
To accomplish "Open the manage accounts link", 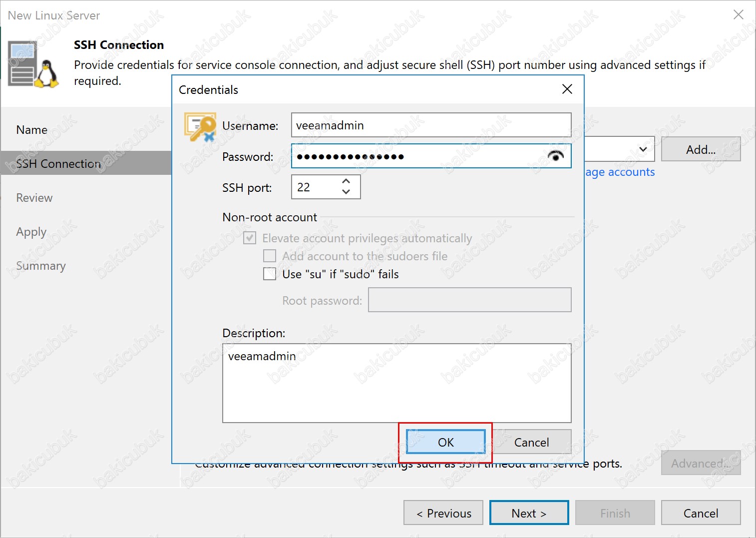I will coord(620,172).
